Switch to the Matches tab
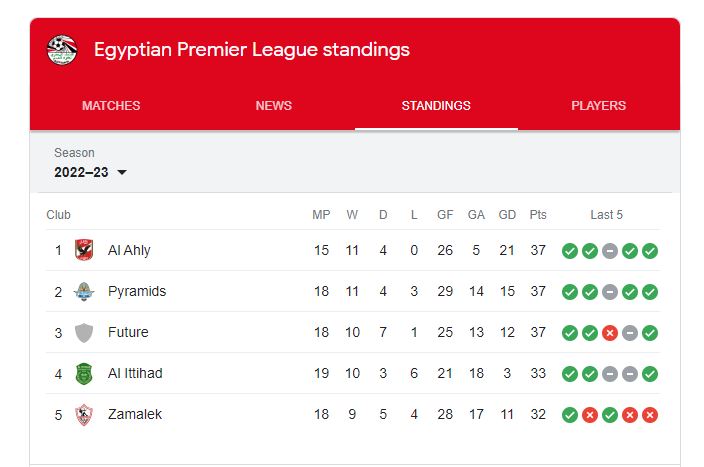The image size is (704, 467). (111, 106)
